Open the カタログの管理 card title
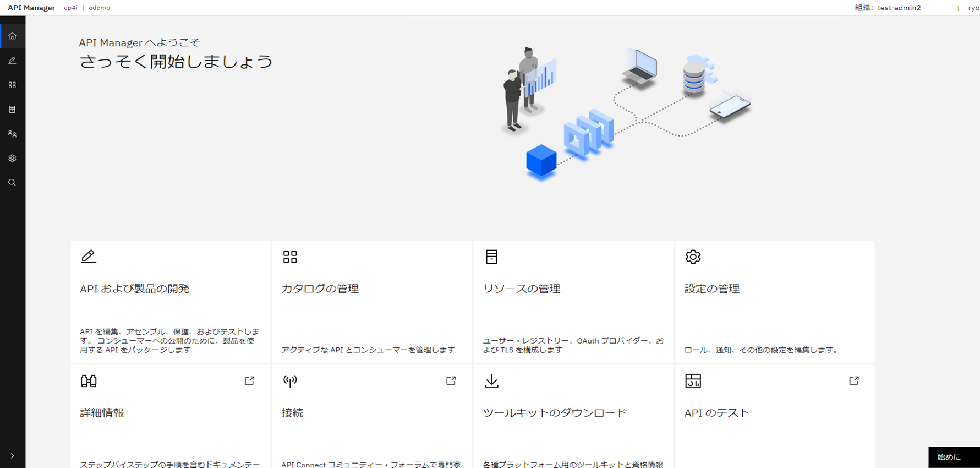This screenshot has height=468, width=980. 320,289
